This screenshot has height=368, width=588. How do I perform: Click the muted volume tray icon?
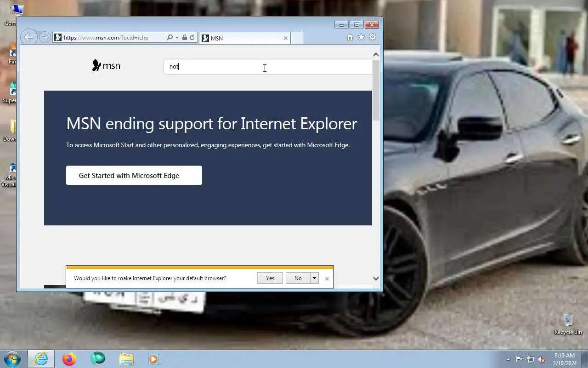542,359
